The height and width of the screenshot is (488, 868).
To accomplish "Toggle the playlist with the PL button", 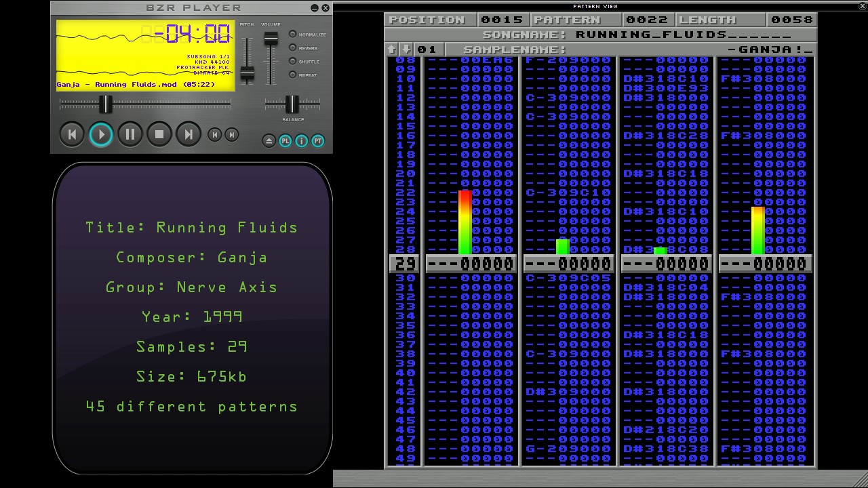I will pyautogui.click(x=285, y=141).
